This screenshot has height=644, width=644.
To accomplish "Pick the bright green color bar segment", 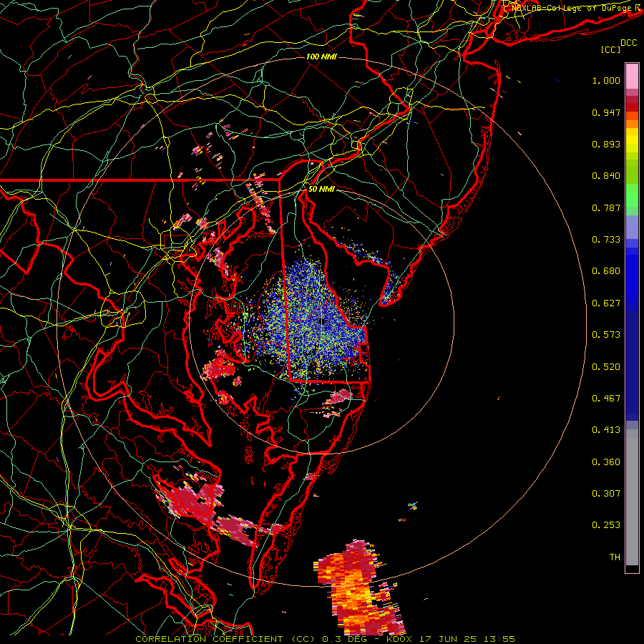I will pyautogui.click(x=632, y=195).
